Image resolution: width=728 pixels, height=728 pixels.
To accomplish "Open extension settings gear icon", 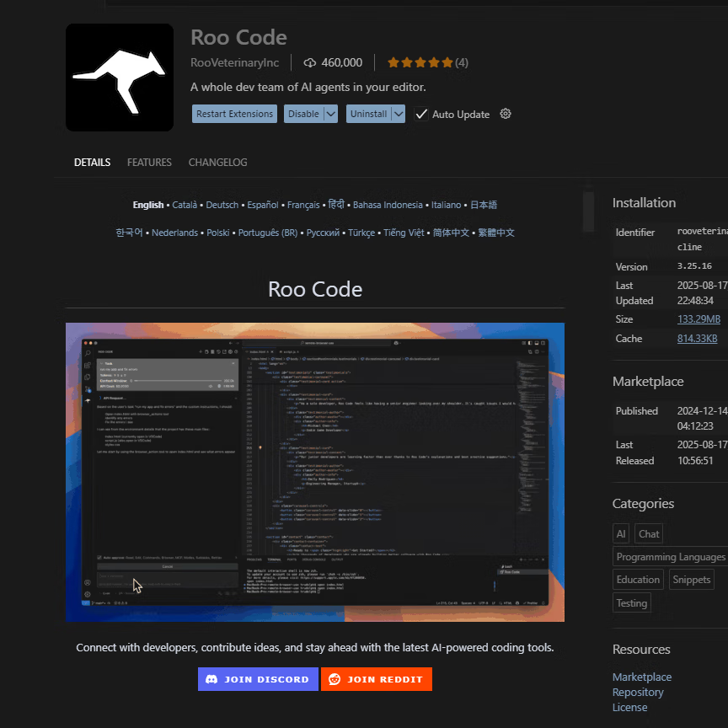I will tap(506, 114).
